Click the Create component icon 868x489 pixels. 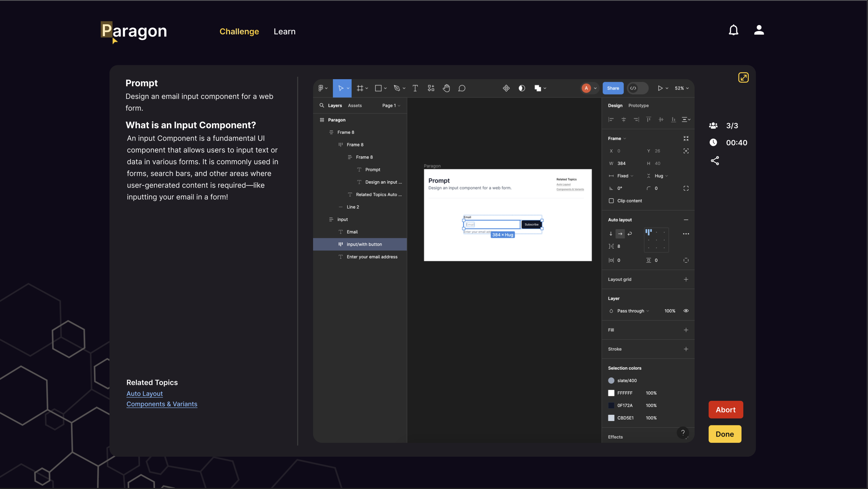pyautogui.click(x=506, y=88)
